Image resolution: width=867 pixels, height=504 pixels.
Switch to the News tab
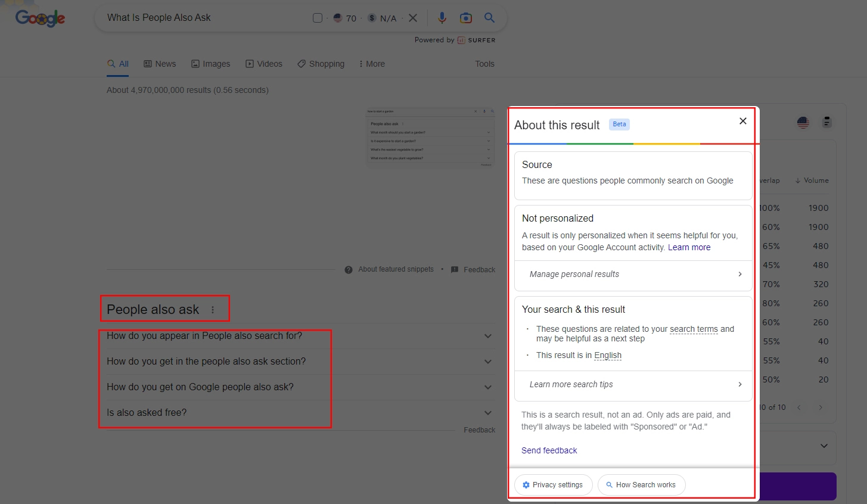click(160, 64)
